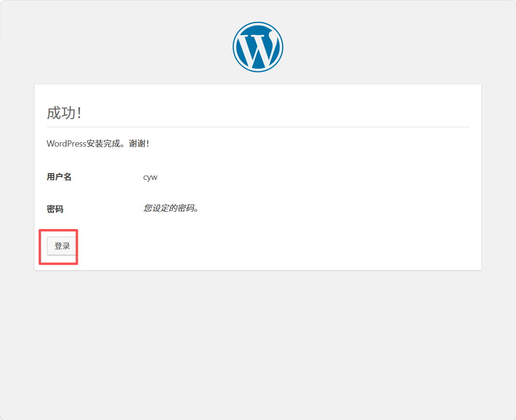516x420 pixels.
Task: Click the text WordPress安装完成。谢谢!
Action: [x=98, y=144]
